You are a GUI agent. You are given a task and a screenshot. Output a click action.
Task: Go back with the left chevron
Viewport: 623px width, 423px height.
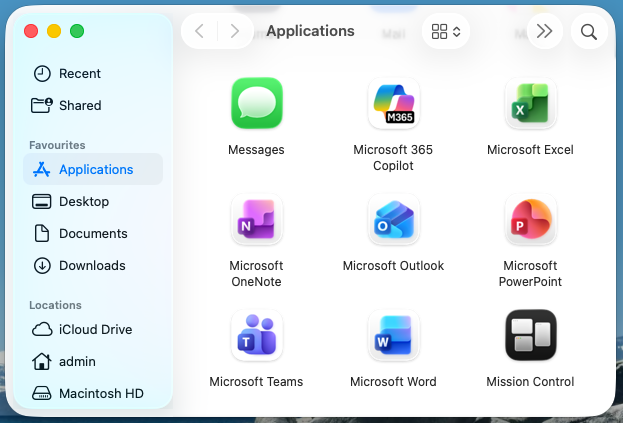point(199,31)
